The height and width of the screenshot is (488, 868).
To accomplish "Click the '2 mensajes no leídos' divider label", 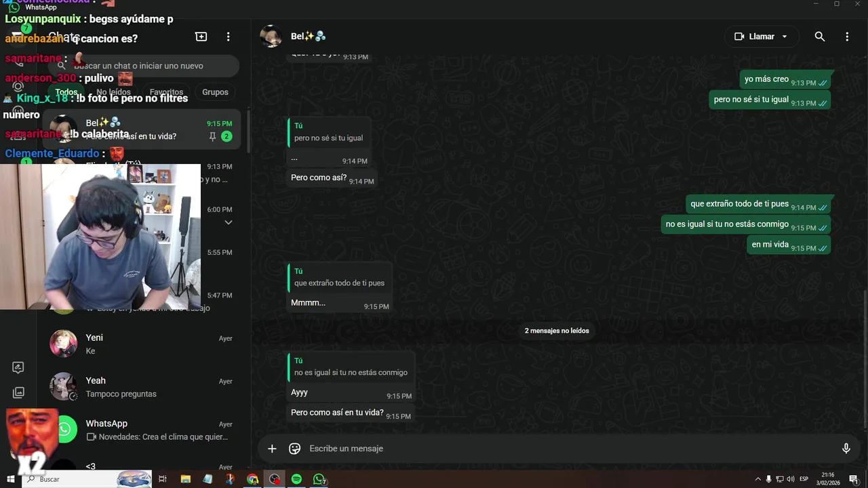I will tap(557, 331).
